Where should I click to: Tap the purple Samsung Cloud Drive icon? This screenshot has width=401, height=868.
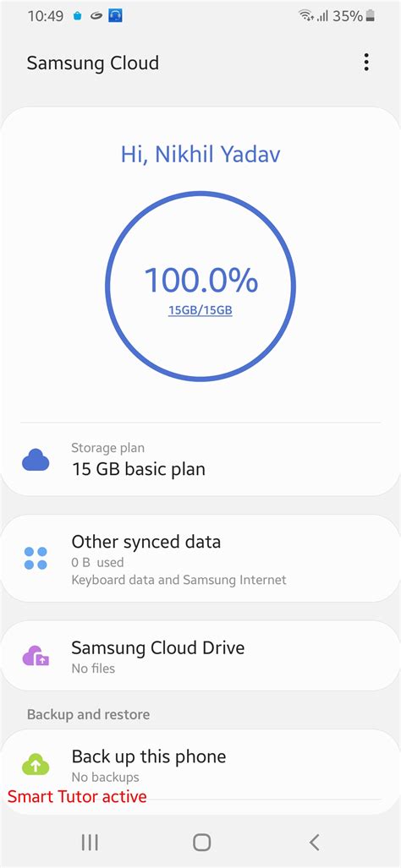[x=36, y=655]
